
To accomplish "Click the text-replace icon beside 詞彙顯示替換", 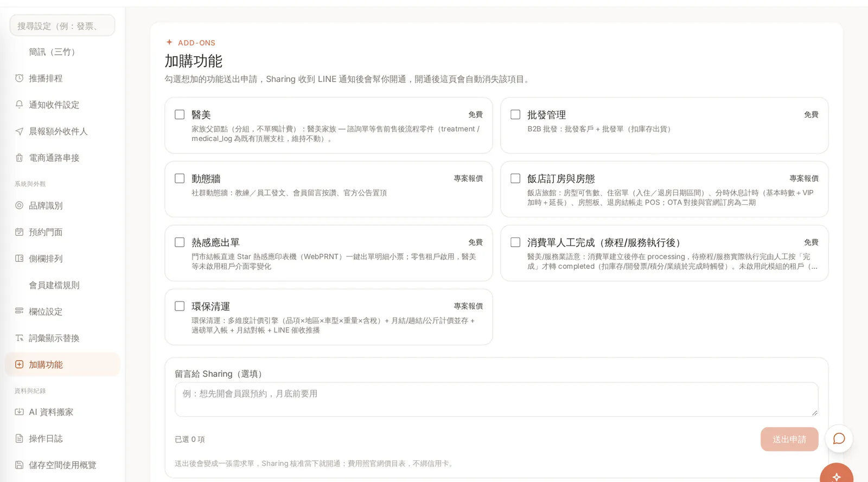I will tap(19, 338).
